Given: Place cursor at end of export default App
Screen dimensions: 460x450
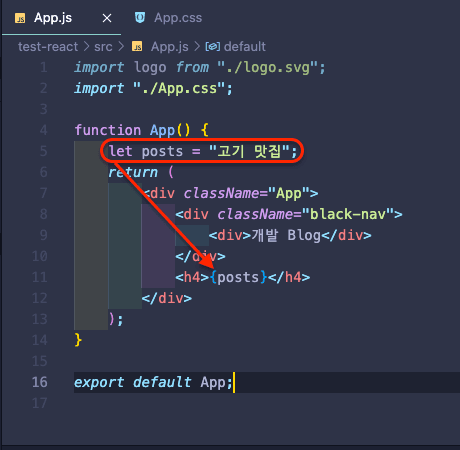Looking at the screenshot, I should (233, 382).
